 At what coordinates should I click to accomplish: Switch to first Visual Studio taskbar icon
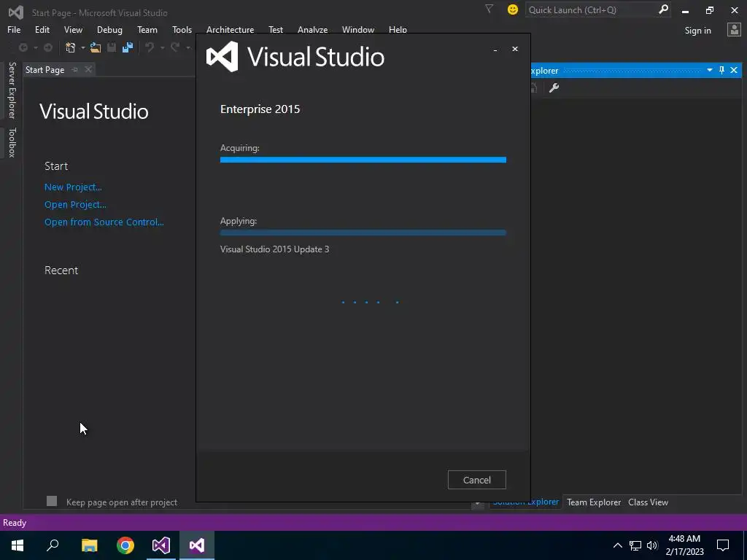tap(161, 545)
